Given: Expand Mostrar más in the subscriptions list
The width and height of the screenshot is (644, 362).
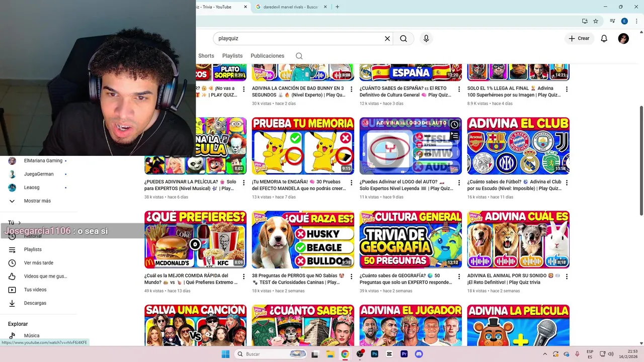Looking at the screenshot, I should pos(37,201).
